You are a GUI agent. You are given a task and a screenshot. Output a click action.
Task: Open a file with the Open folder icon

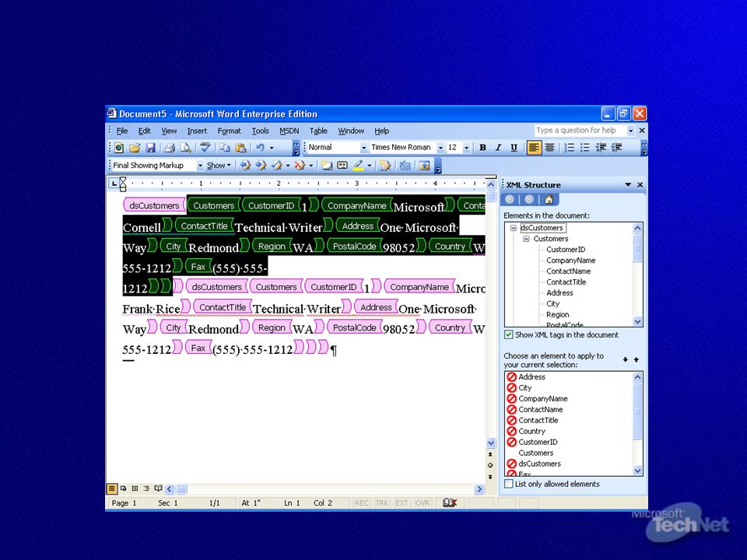(x=135, y=148)
